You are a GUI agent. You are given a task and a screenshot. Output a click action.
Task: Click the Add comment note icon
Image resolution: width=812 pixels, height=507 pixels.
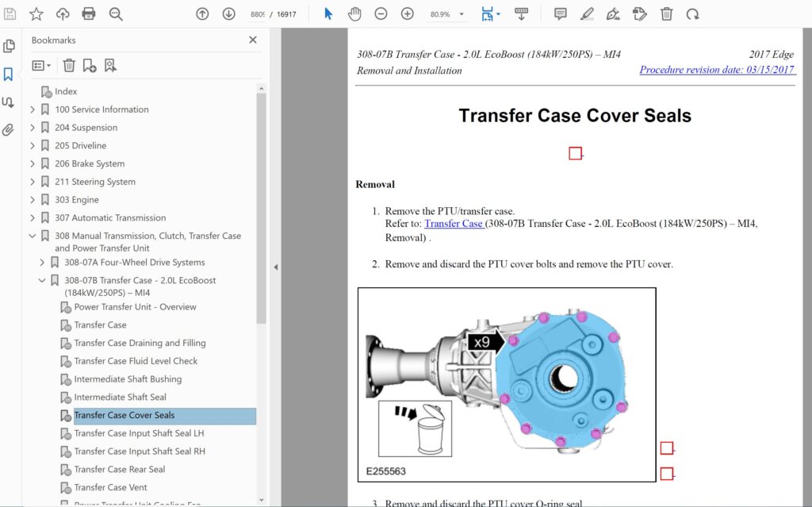(560, 13)
